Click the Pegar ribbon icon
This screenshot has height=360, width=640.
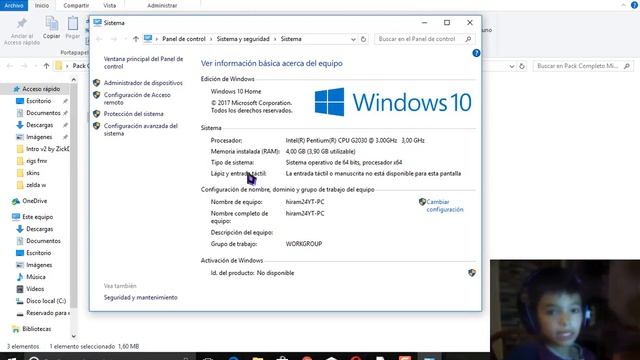[73, 23]
